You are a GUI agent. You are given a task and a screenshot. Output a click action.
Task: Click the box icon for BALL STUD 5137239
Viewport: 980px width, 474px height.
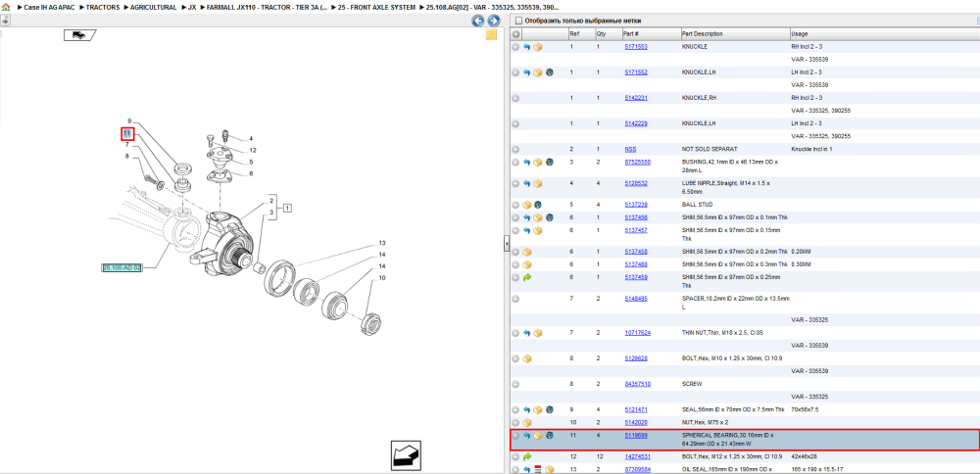coord(527,205)
